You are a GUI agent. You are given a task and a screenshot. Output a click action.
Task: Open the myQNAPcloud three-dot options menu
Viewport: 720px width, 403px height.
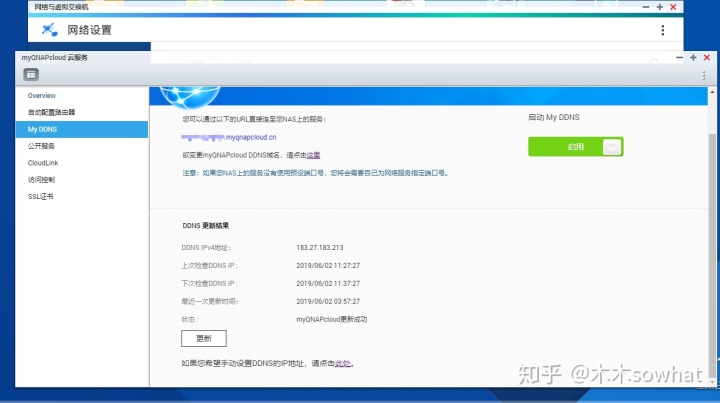coord(703,75)
